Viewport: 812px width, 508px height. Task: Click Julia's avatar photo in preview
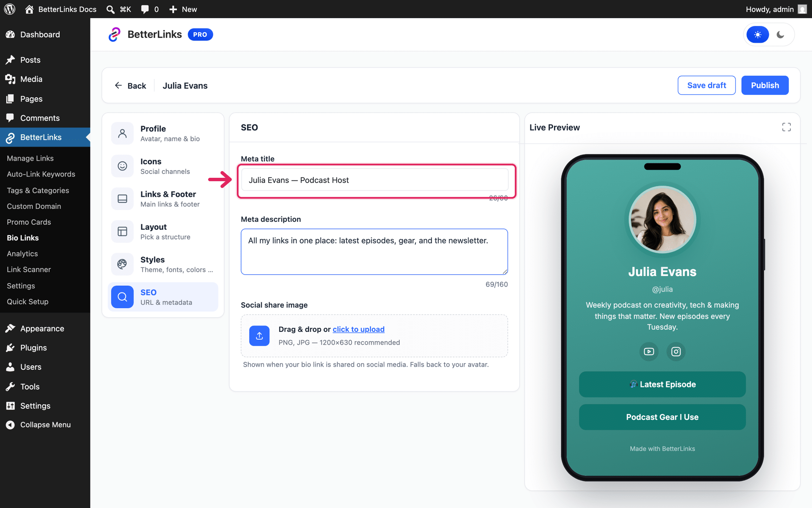pos(662,220)
